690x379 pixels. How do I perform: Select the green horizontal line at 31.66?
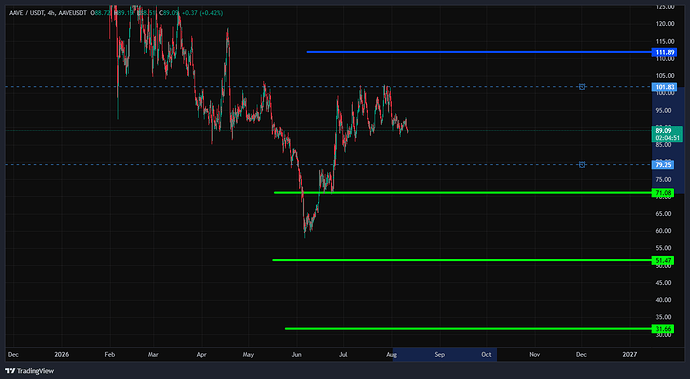pyautogui.click(x=468, y=328)
